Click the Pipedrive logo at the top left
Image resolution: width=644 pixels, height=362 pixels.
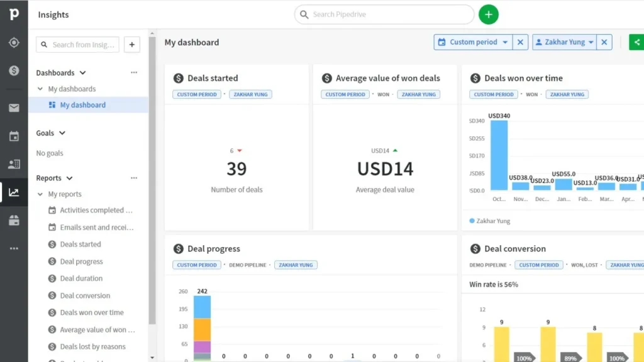pyautogui.click(x=14, y=14)
